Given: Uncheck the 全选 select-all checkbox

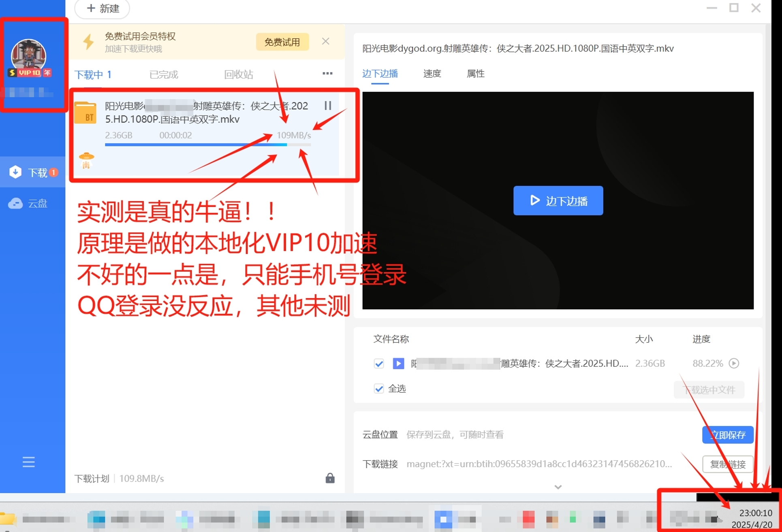Looking at the screenshot, I should (378, 388).
